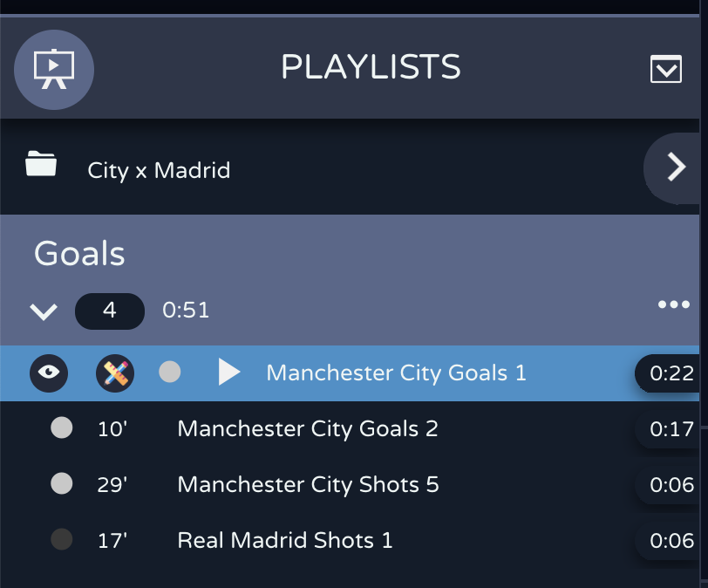
Task: Collapse the PLAYLISTS panel with the dropdown box
Action: (x=666, y=69)
